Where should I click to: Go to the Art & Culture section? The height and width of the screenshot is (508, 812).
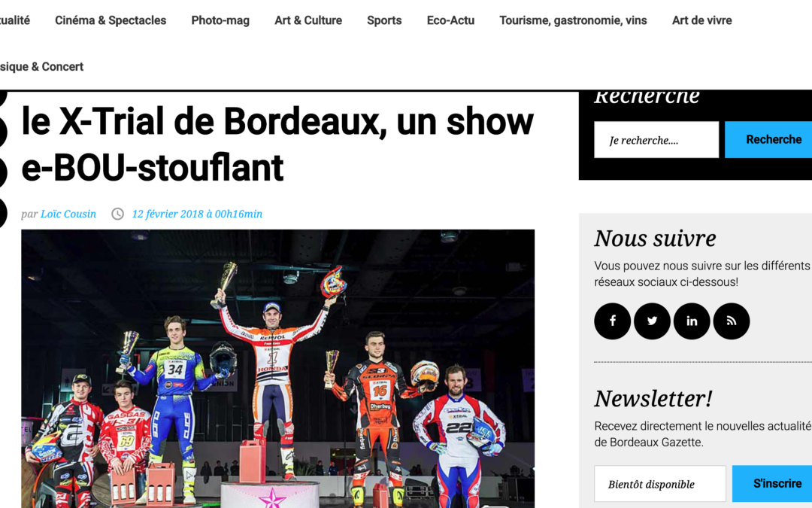point(308,20)
